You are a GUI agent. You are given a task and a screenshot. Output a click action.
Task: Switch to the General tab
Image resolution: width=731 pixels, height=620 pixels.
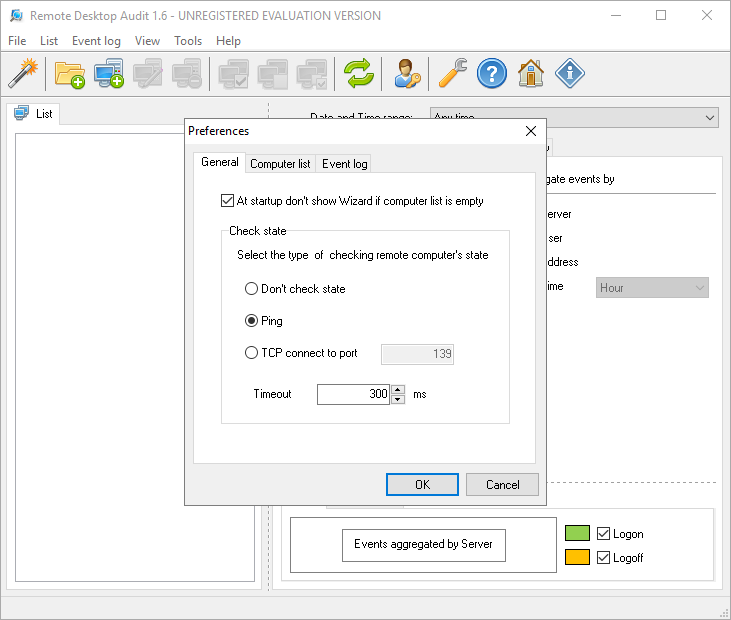click(x=220, y=162)
